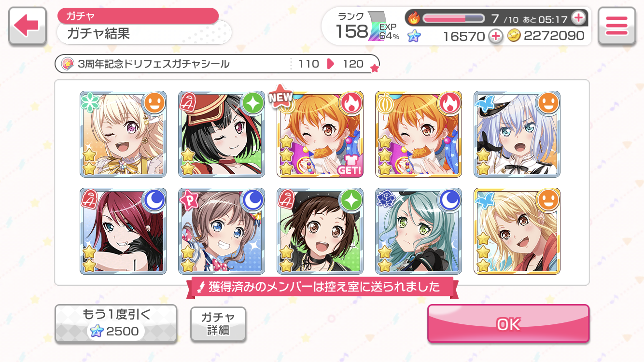Add stamina with the flame plus icon
Image resolution: width=644 pixels, height=362 pixels.
(578, 18)
